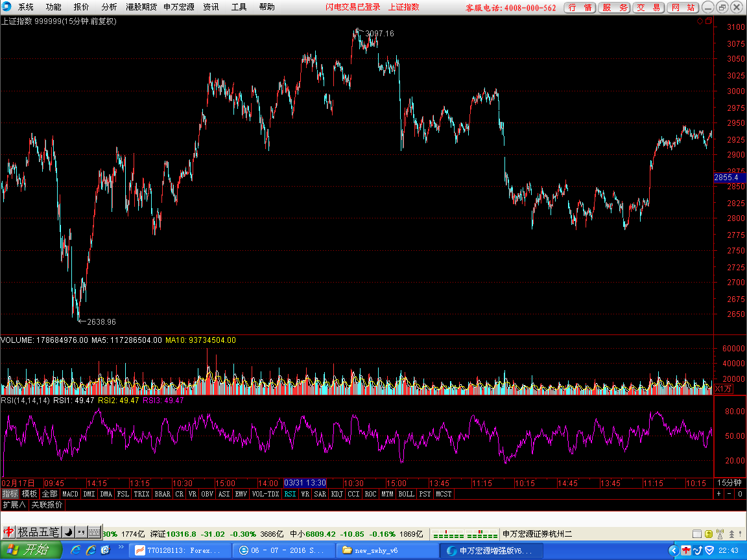Viewport: 747px width, 560px height.
Task: Open the 申万宏源 menu
Action: pyautogui.click(x=179, y=7)
